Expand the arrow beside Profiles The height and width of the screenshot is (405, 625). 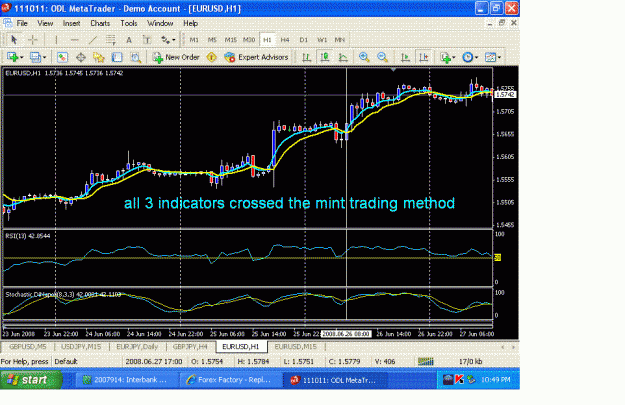[x=45, y=57]
